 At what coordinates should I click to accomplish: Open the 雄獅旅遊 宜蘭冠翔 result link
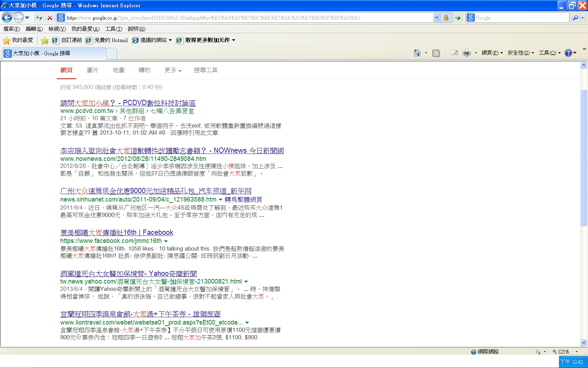tap(140, 314)
